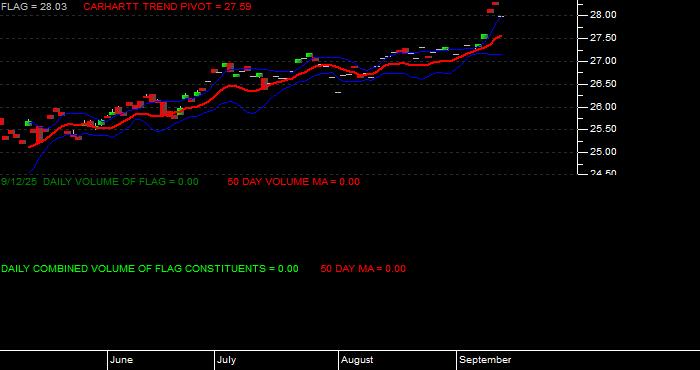Viewport: 700px width, 370px height.
Task: Click the 28.00 price axis value
Action: 603,15
